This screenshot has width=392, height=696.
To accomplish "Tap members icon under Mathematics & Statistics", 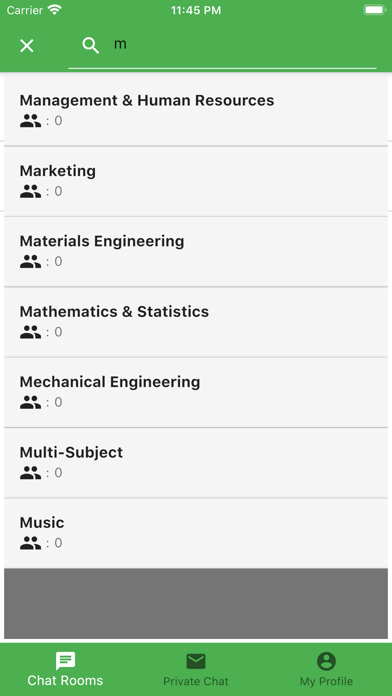I will pyautogui.click(x=30, y=332).
